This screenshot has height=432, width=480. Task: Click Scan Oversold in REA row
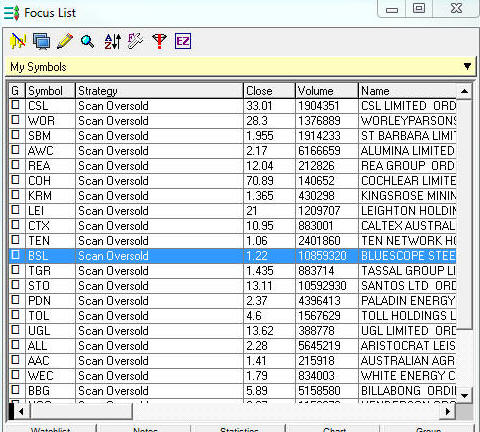(x=113, y=165)
